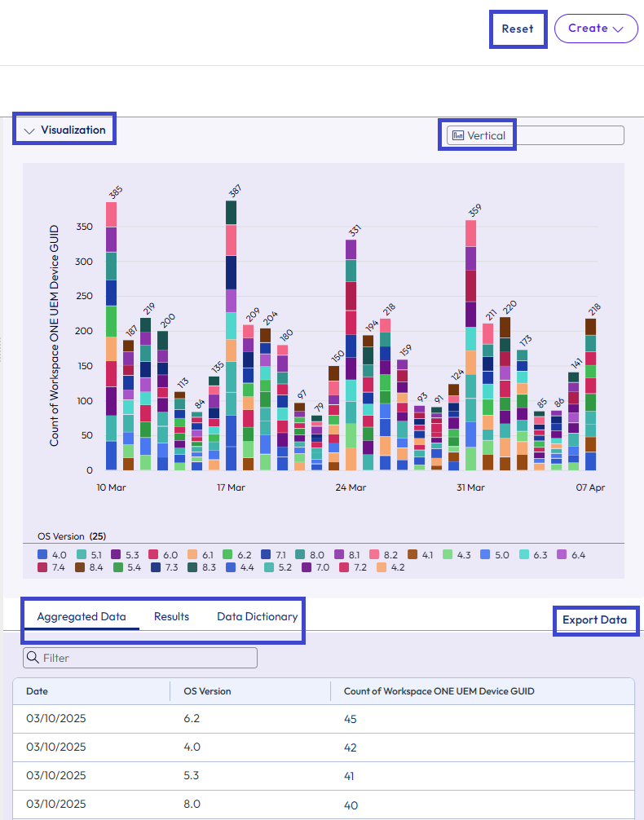Select the bar labeled 359
This screenshot has width=644, height=820.
pos(470,345)
